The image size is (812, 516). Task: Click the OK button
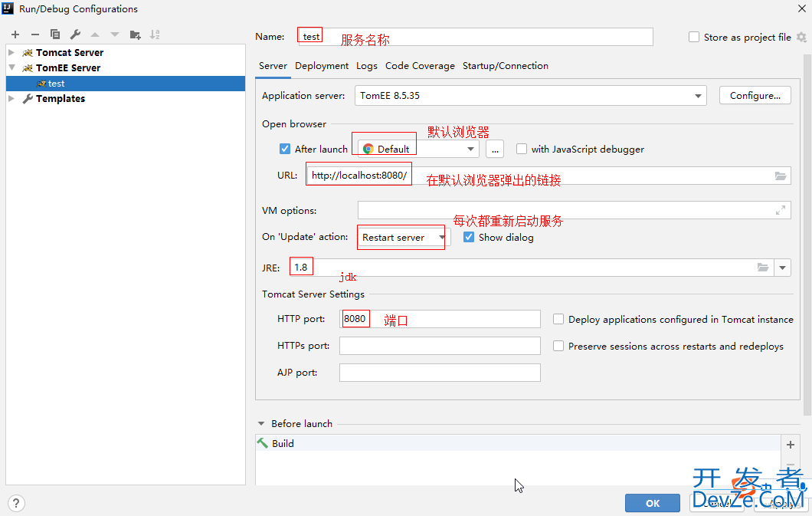(653, 503)
